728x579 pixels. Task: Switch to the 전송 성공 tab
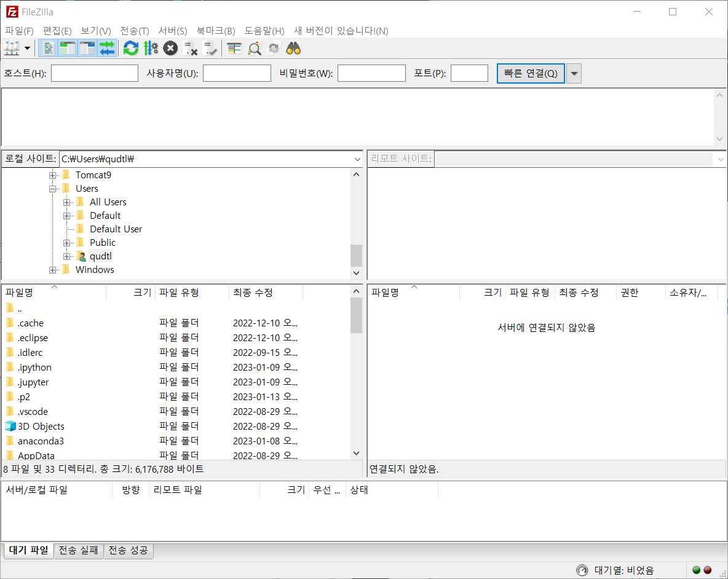point(128,550)
